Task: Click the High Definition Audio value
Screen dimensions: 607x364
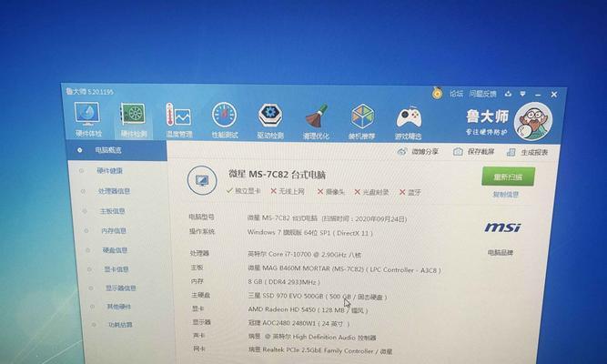Action: click(x=312, y=337)
